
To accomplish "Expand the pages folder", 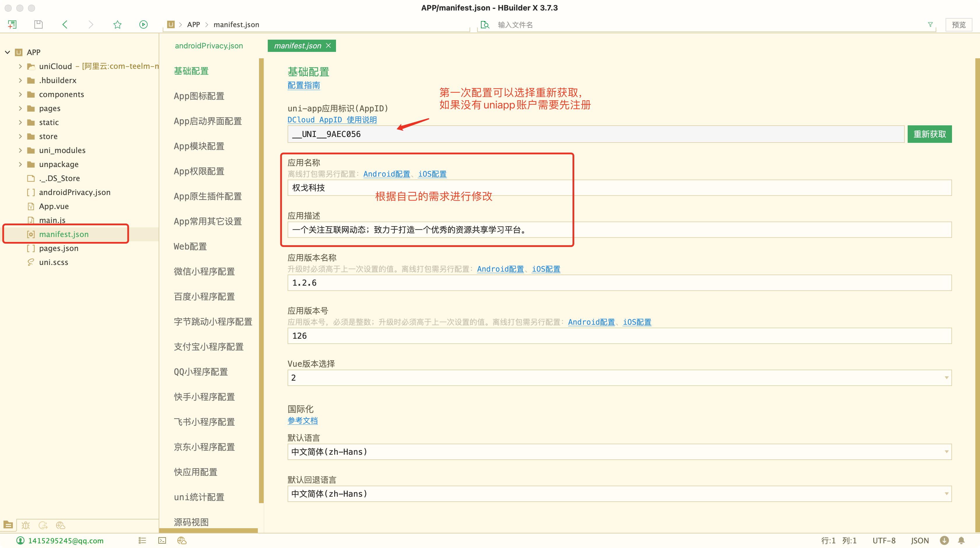I will tap(20, 108).
